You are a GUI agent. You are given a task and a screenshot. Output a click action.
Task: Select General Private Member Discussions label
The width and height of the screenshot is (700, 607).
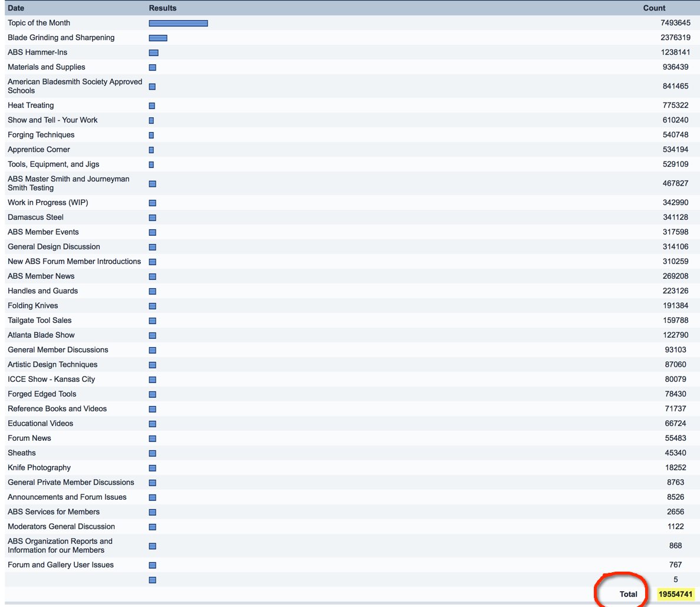click(71, 482)
